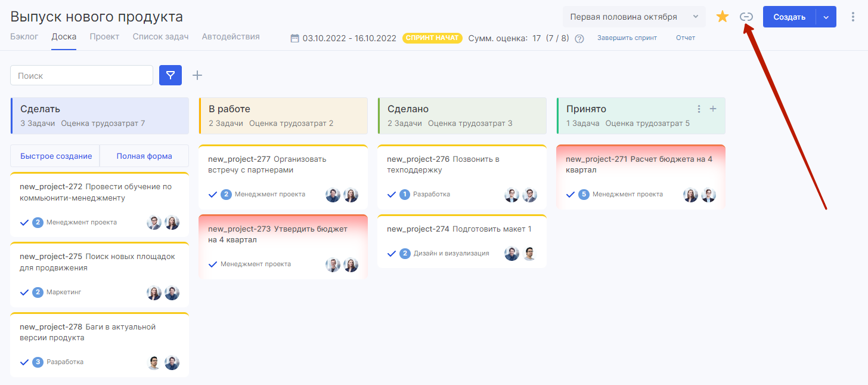
Task: Click estimate badge 2 on new_project-274
Action: coord(405,254)
